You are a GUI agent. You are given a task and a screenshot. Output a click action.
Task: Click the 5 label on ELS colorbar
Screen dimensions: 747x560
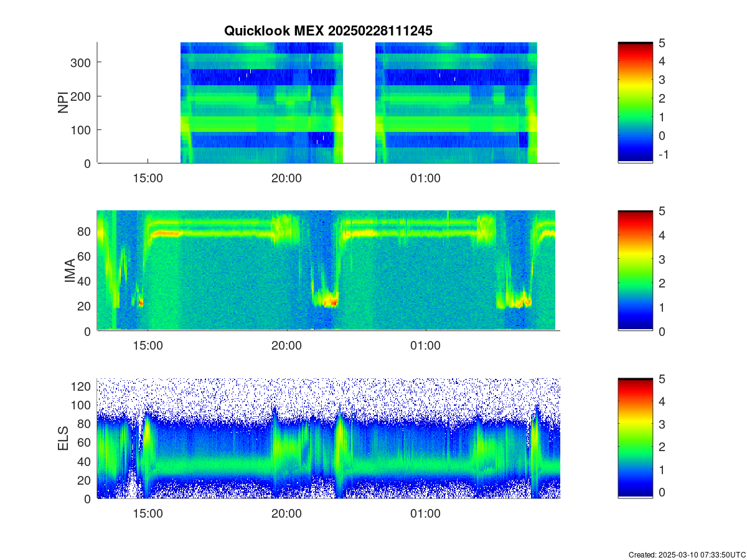click(662, 378)
